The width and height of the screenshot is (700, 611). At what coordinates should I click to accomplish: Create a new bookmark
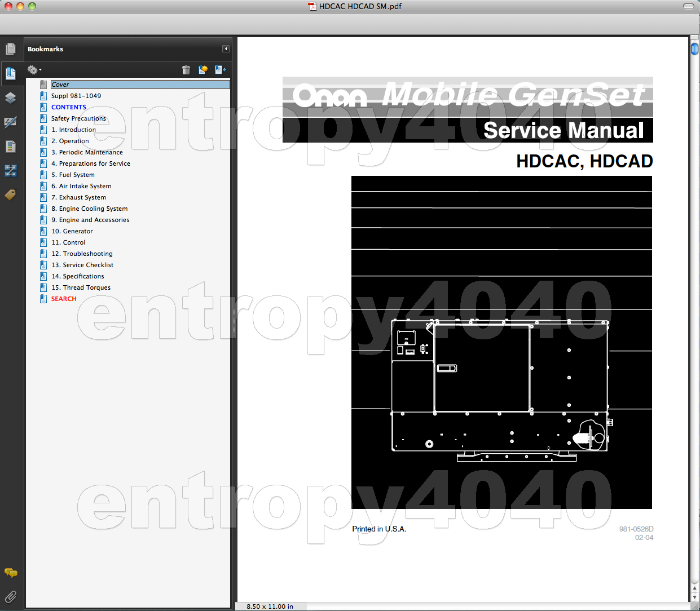coord(203,70)
